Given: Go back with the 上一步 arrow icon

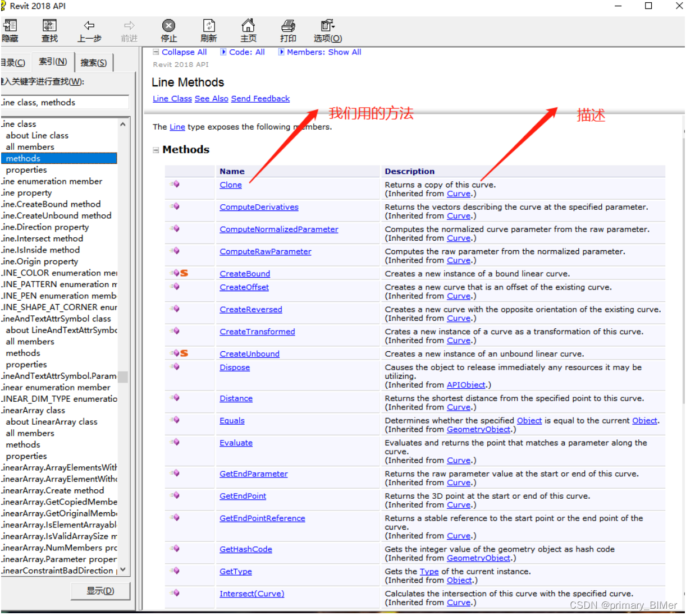Looking at the screenshot, I should [x=89, y=26].
